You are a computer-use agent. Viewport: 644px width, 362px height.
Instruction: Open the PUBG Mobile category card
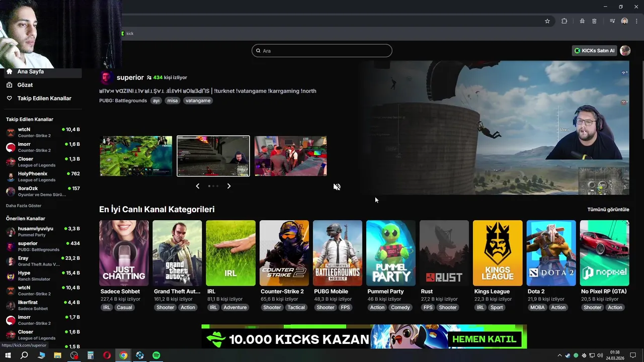tap(337, 253)
